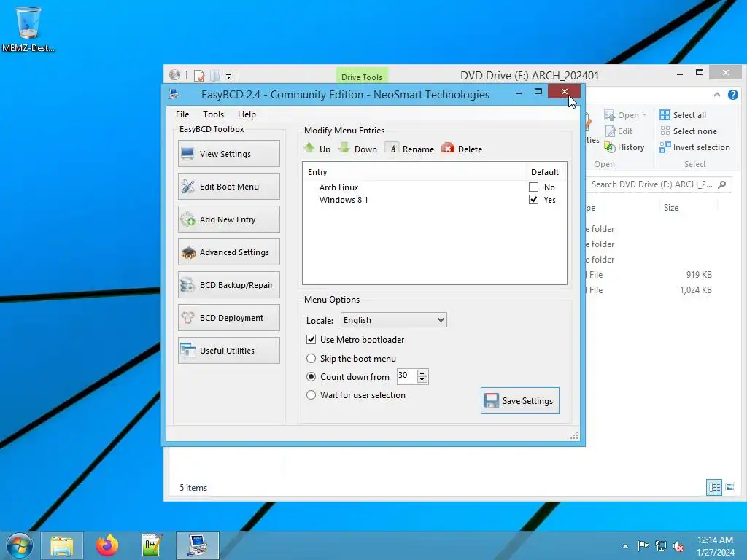Click Invert selection in Explorer ribbon
The width and height of the screenshot is (747, 560).
[694, 147]
